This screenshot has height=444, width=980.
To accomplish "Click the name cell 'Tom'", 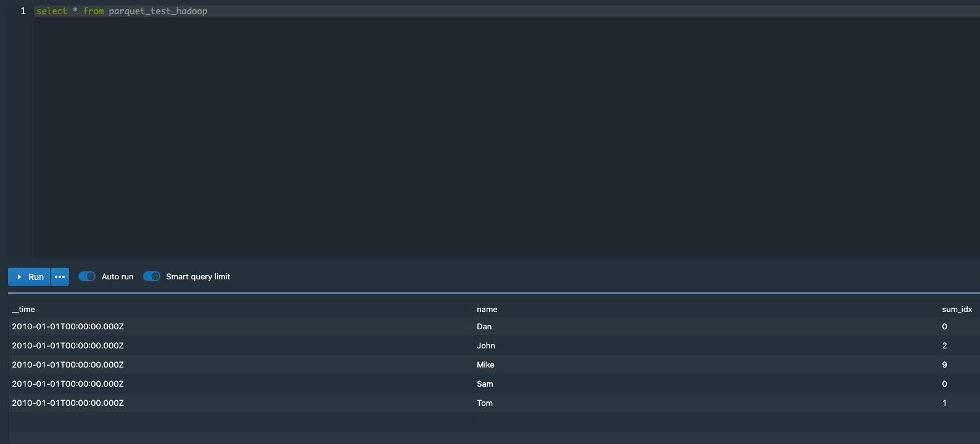I will pyautogui.click(x=485, y=403).
